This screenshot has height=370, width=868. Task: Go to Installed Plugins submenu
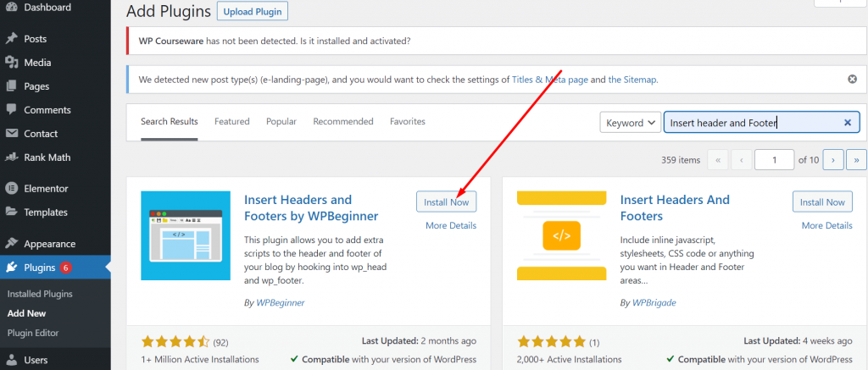pyautogui.click(x=40, y=294)
